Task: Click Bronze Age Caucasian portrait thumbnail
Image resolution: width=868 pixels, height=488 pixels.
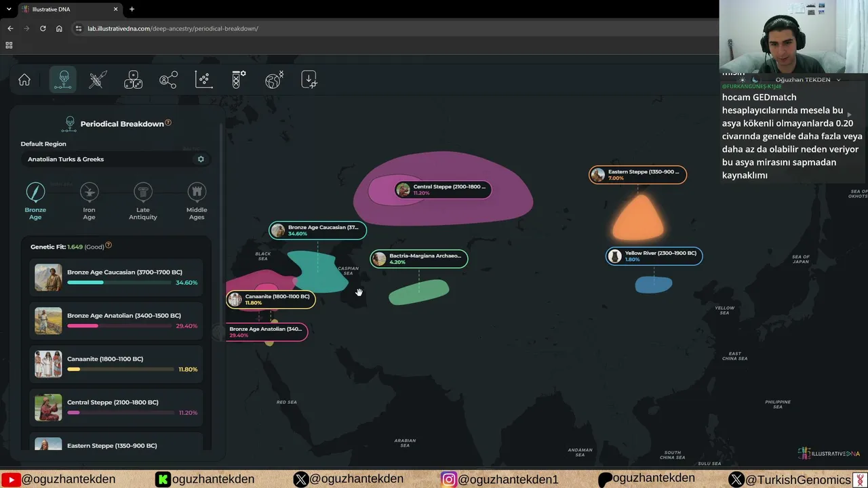Action: [48, 278]
